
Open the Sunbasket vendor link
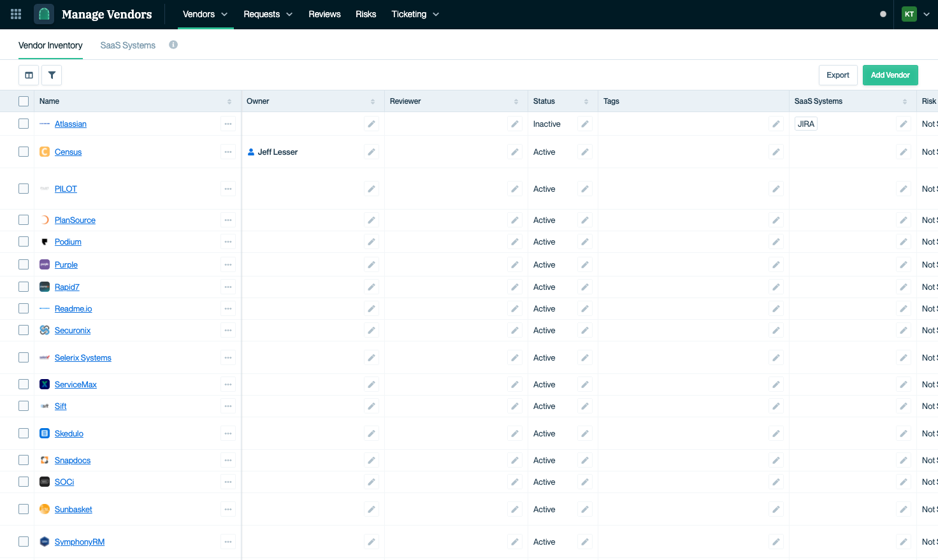(73, 510)
